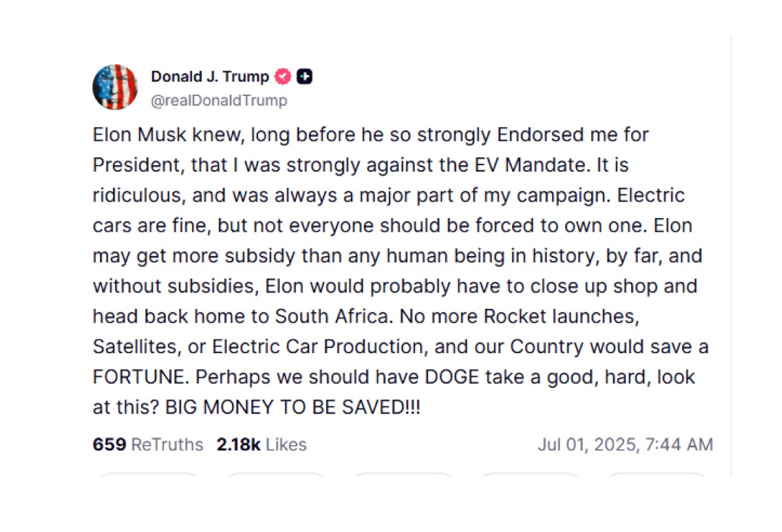
Task: Open Donald J. Trump display name
Action: coord(210,76)
